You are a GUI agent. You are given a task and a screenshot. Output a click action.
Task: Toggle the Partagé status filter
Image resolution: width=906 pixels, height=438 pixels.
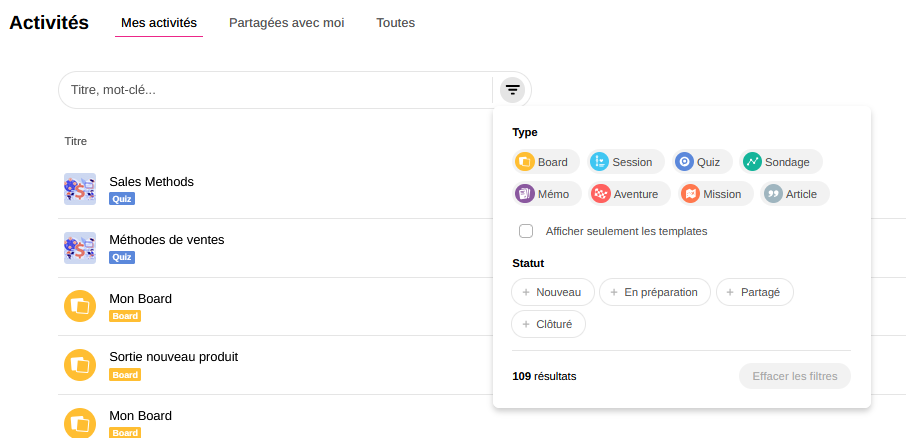point(754,292)
